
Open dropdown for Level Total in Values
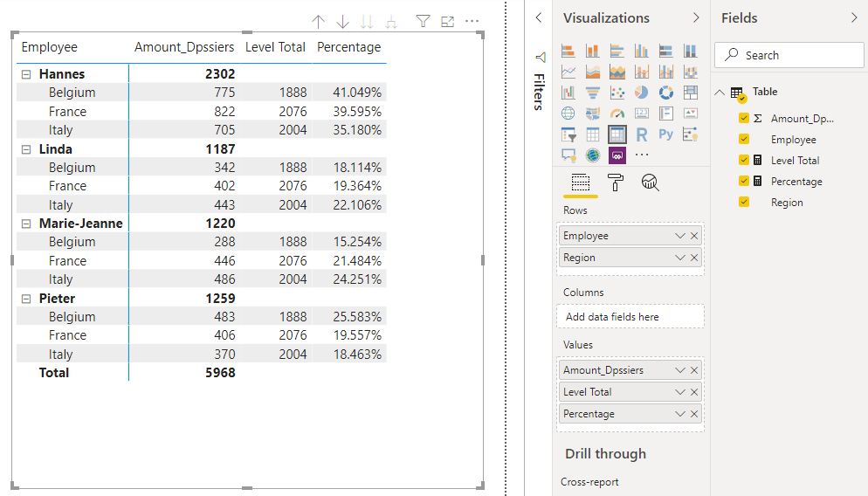tap(680, 392)
